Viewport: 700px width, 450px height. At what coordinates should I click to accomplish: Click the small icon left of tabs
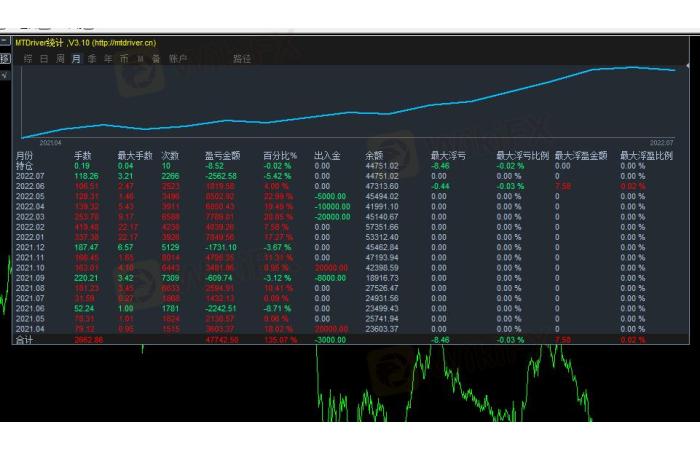pos(5,59)
